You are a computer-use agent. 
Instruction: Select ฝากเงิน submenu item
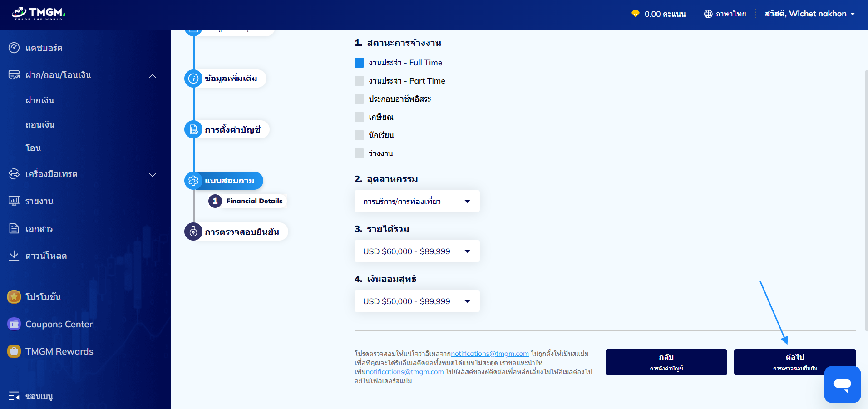click(39, 100)
